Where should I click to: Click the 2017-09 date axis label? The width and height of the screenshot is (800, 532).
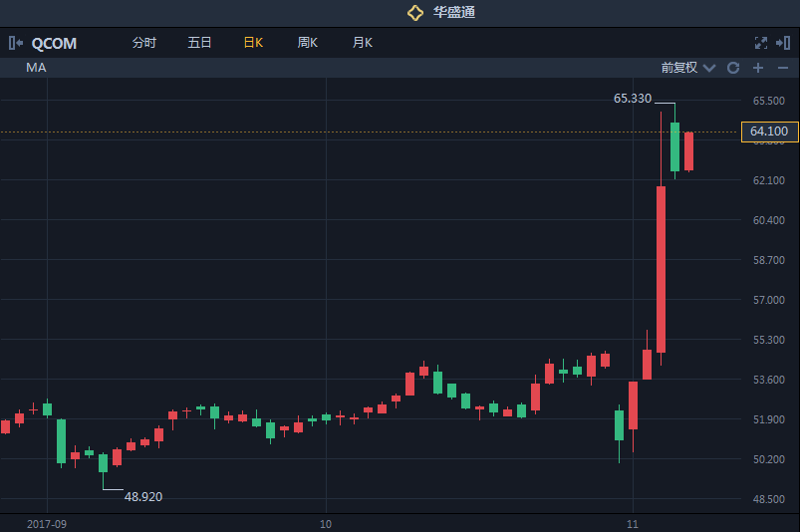pyautogui.click(x=47, y=522)
